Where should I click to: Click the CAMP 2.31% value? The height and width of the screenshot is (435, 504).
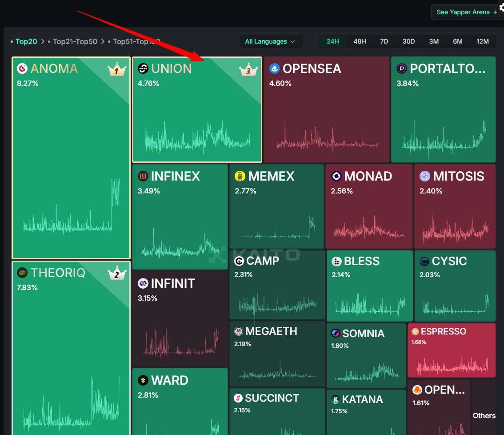point(243,274)
